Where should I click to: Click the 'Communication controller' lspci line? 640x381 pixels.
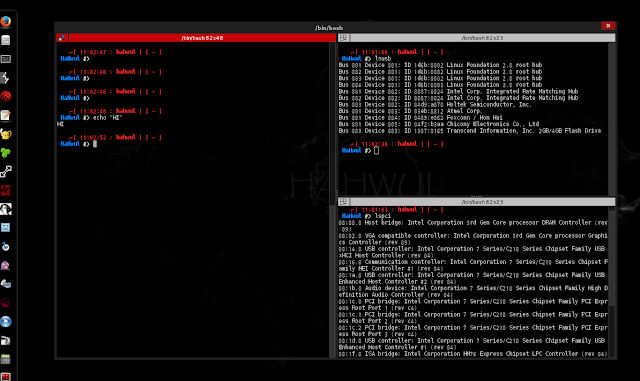point(473,265)
